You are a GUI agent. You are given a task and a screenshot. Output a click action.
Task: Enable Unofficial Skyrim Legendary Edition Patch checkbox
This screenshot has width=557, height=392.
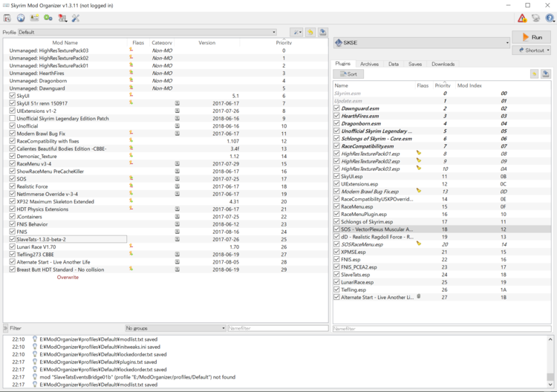(x=13, y=118)
